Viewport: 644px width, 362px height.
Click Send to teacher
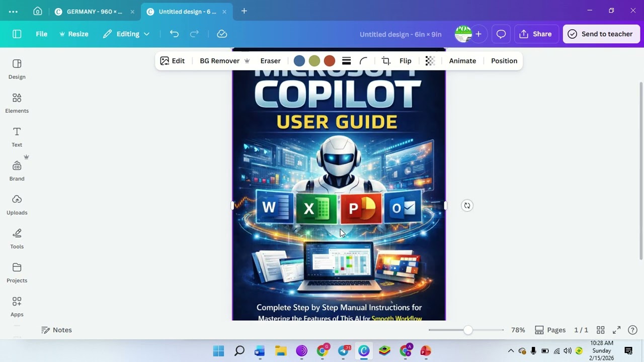pos(601,34)
